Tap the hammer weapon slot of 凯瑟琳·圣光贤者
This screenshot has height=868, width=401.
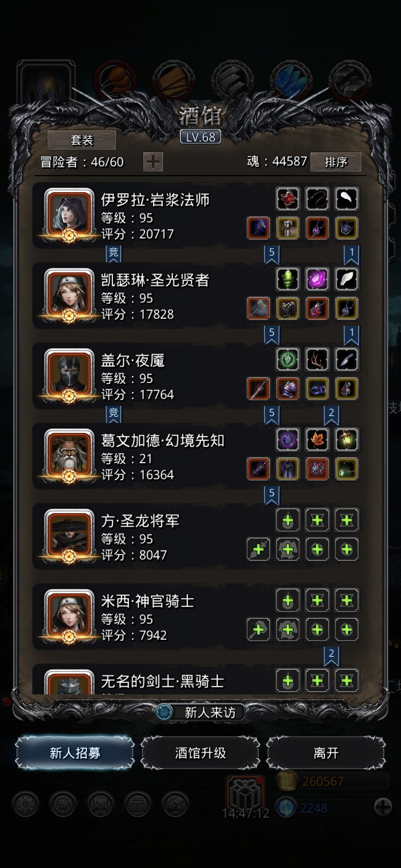(x=258, y=308)
